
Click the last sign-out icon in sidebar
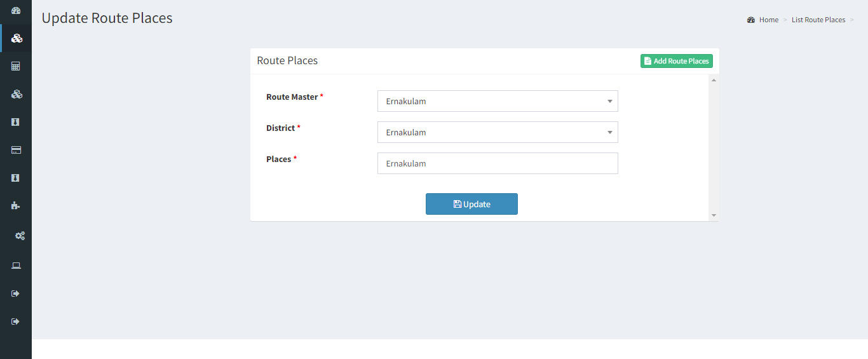[x=16, y=322]
